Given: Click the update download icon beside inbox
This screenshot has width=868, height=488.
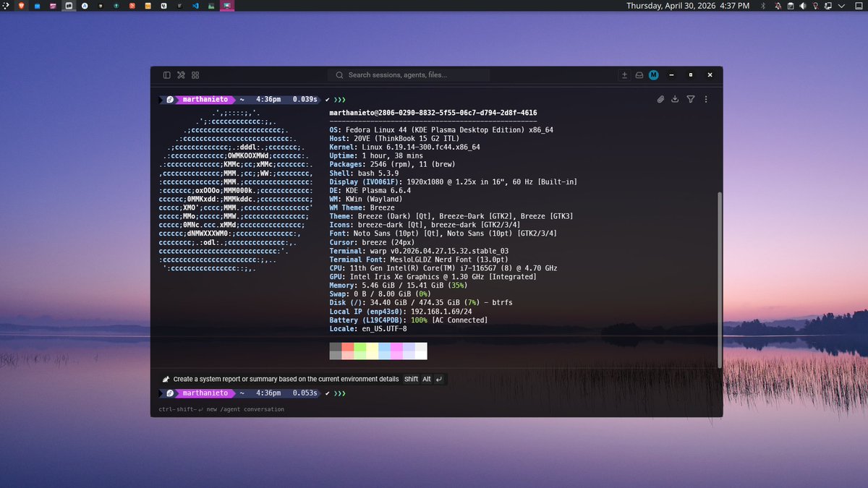Looking at the screenshot, I should (625, 75).
